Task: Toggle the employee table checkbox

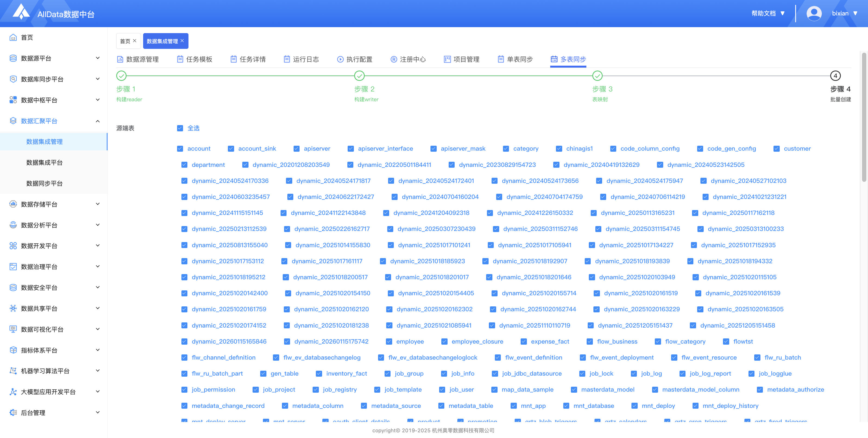Action: click(389, 341)
